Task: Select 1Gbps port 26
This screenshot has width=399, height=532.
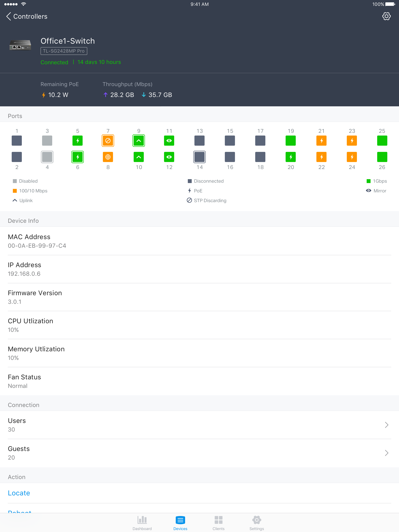Action: pyautogui.click(x=382, y=157)
